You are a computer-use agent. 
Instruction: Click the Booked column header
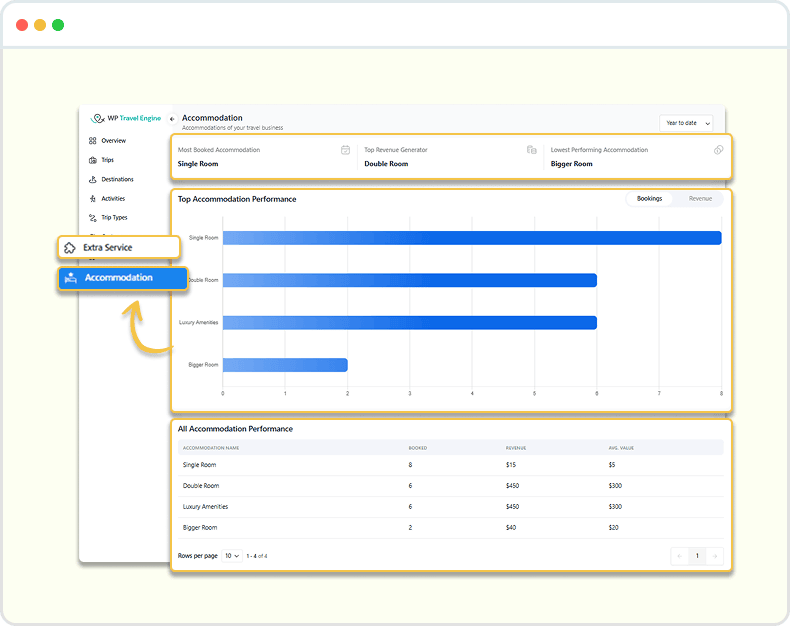click(418, 448)
